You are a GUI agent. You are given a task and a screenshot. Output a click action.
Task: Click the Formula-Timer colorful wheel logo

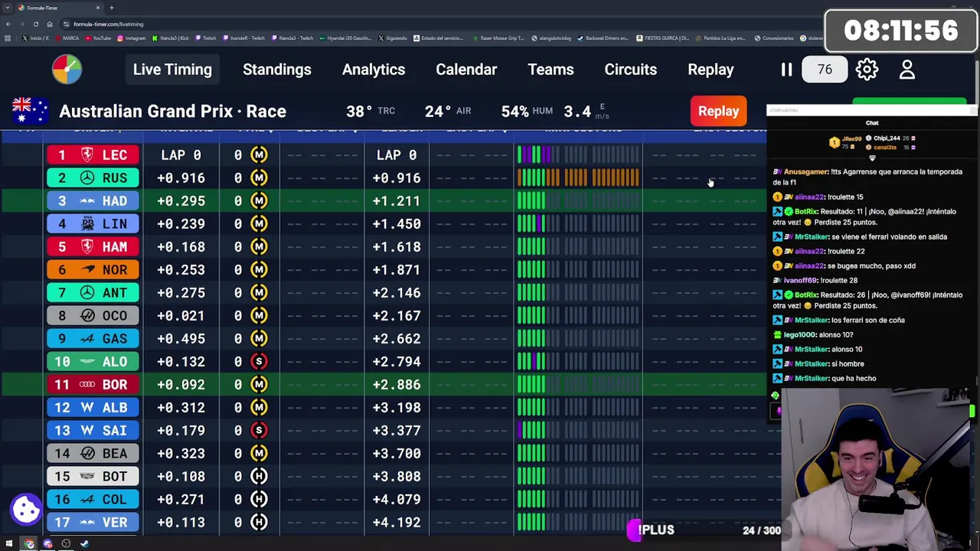[x=67, y=70]
